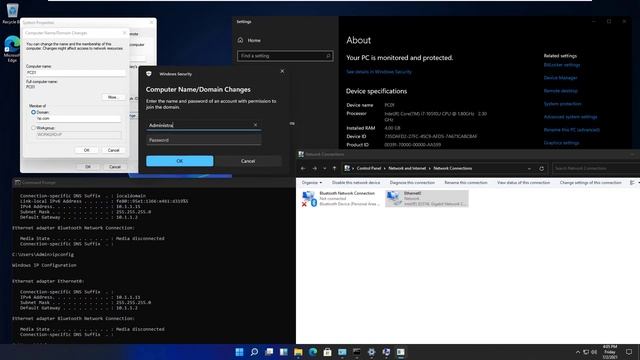640x360 pixels.
Task: Switch to Command Prompt from taskbar
Action: click(357, 352)
